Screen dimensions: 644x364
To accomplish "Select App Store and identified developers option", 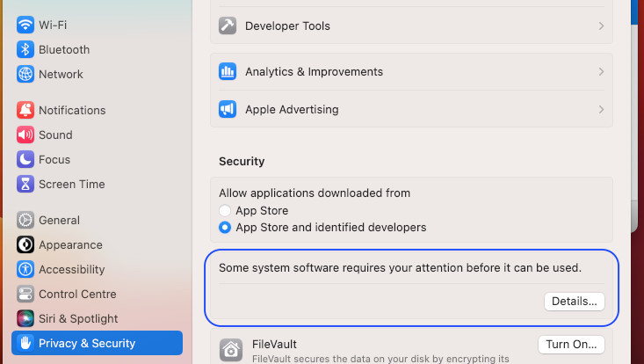I will pyautogui.click(x=225, y=227).
